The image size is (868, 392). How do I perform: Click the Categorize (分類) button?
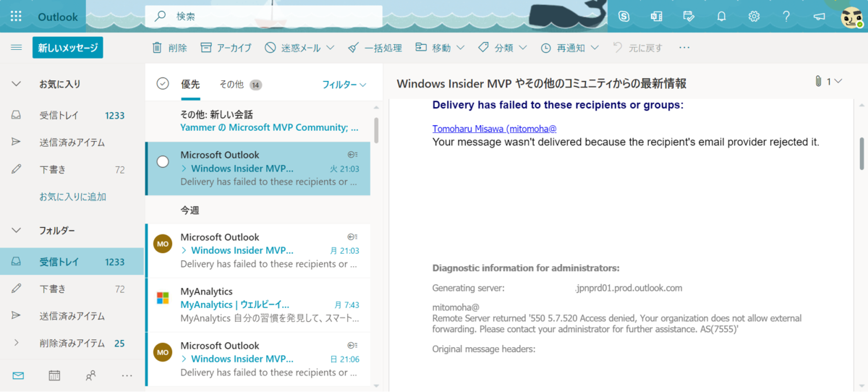[x=495, y=48]
